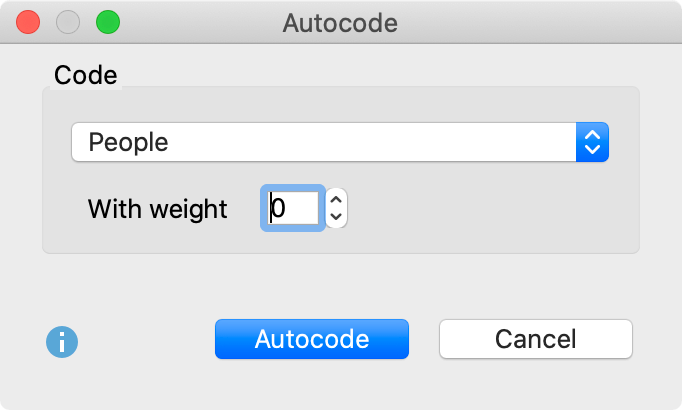The height and width of the screenshot is (410, 682).
Task: Click the blue dropdown arrows of code selector
Action: point(592,142)
